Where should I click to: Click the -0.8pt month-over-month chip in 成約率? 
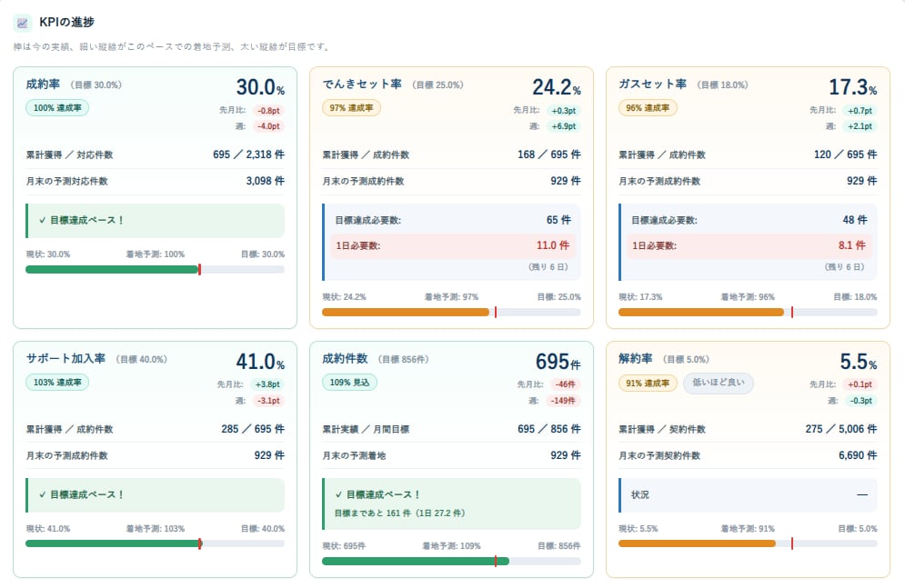click(269, 111)
